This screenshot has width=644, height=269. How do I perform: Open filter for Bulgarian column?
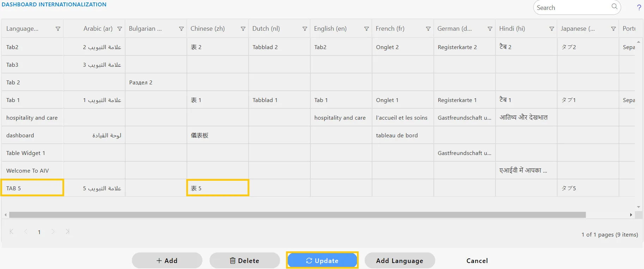(x=181, y=29)
